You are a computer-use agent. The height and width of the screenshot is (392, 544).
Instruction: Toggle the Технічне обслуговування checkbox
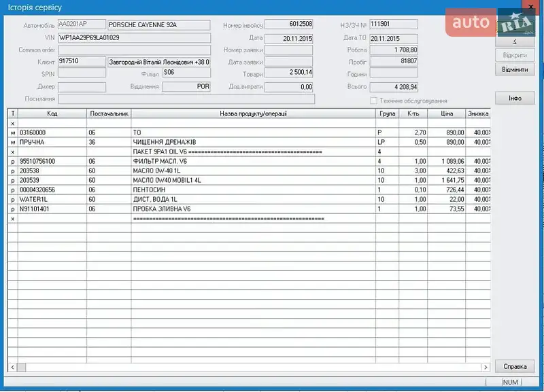click(x=373, y=101)
